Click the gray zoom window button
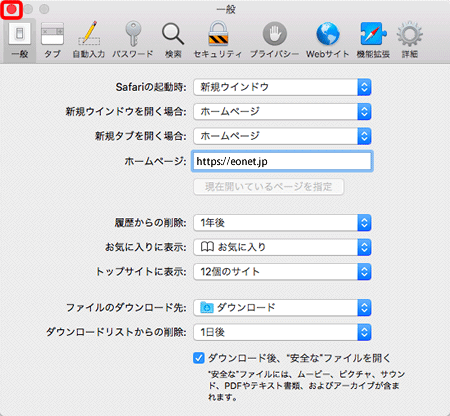450x416 pixels. [x=44, y=9]
